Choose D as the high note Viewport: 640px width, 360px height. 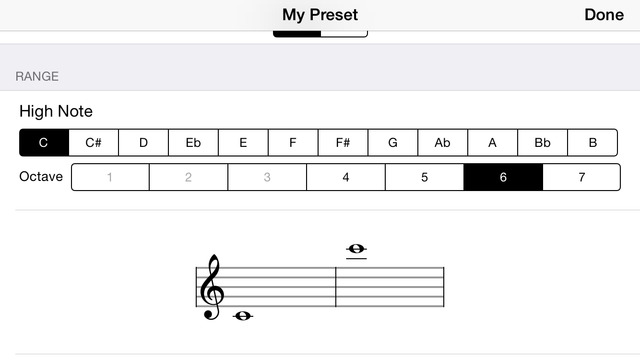pos(143,142)
